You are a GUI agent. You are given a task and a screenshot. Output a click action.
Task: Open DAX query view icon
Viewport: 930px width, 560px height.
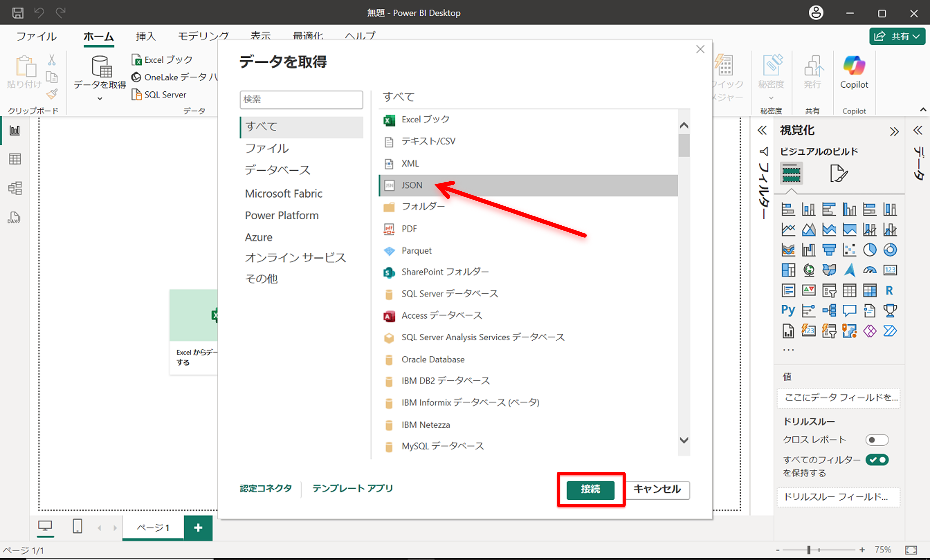(14, 217)
